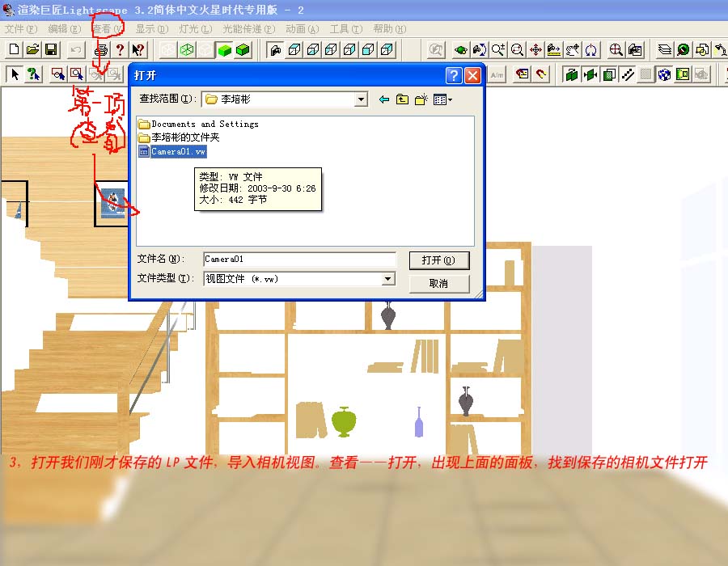Toggle the green enhanced display button
This screenshot has width=728, height=566.
(683, 74)
